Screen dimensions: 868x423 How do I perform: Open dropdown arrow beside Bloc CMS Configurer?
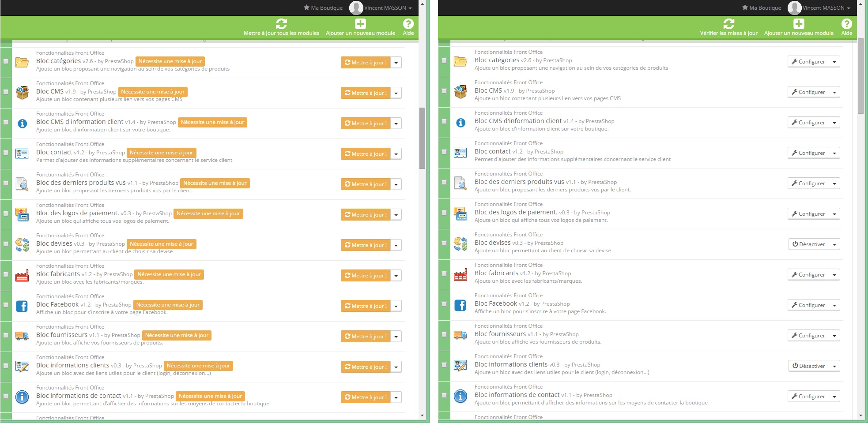tap(834, 92)
